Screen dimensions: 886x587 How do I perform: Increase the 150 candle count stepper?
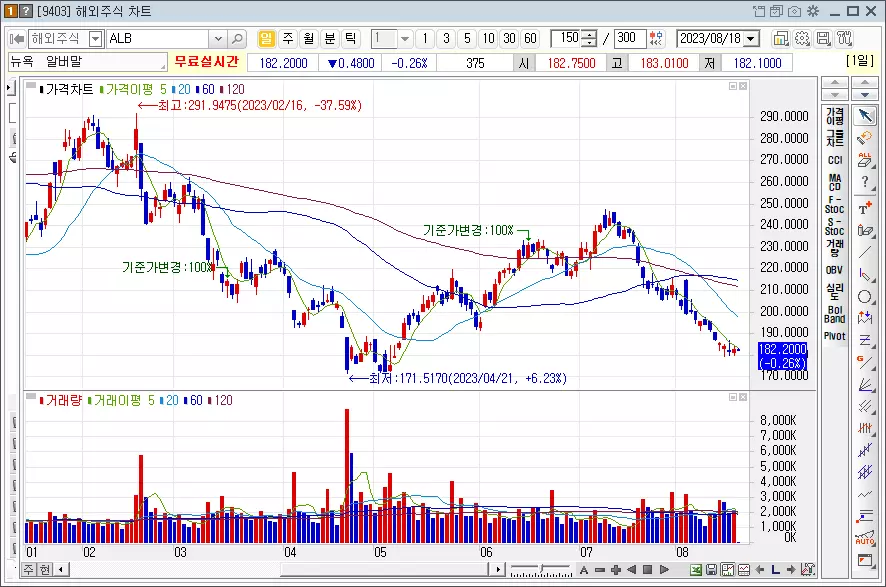tap(589, 35)
